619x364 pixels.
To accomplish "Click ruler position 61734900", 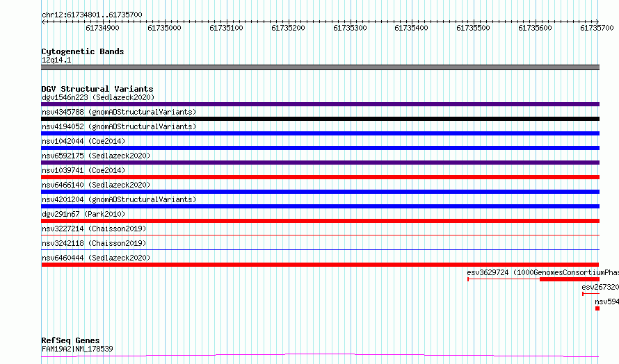I will tap(102, 28).
